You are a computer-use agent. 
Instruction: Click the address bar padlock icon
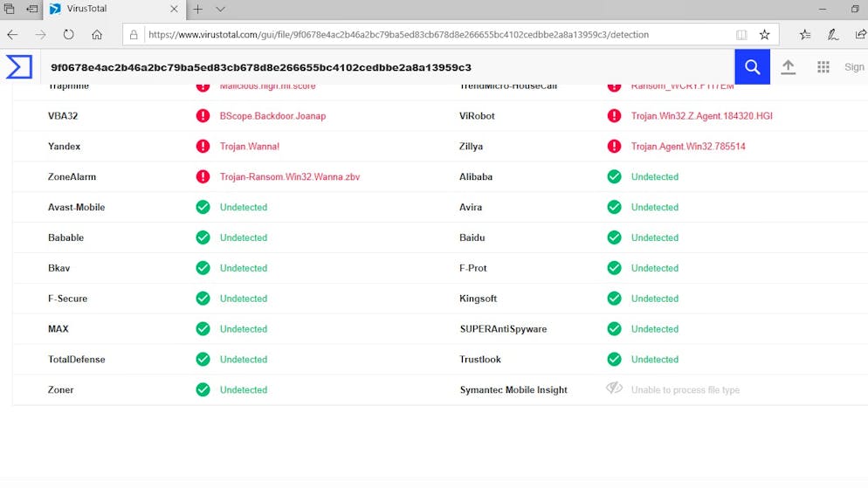pyautogui.click(x=134, y=34)
